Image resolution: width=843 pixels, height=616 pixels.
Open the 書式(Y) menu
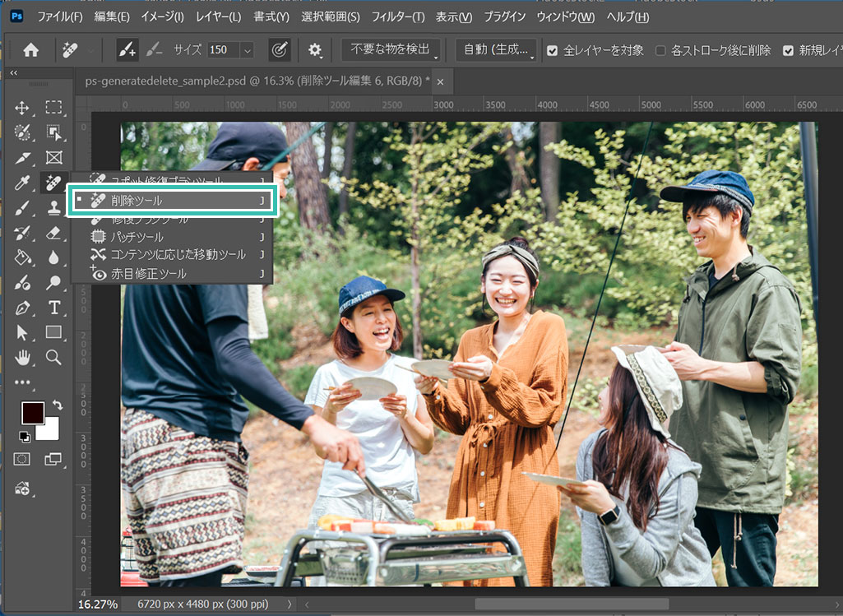(x=271, y=17)
